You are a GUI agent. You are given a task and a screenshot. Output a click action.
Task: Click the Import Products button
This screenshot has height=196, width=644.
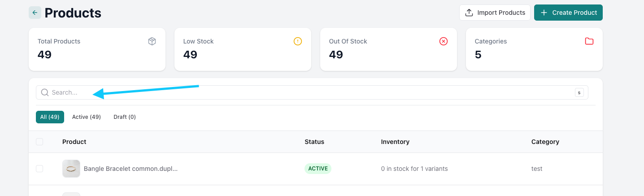495,13
